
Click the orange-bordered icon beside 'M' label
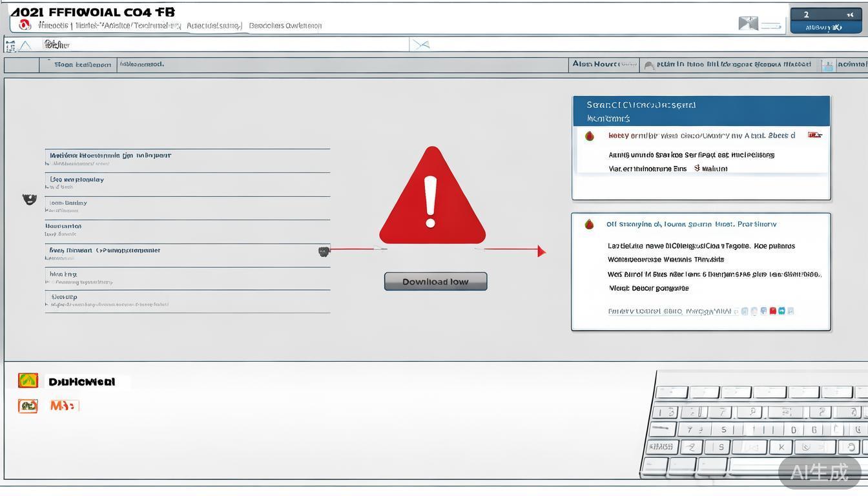pyautogui.click(x=28, y=406)
